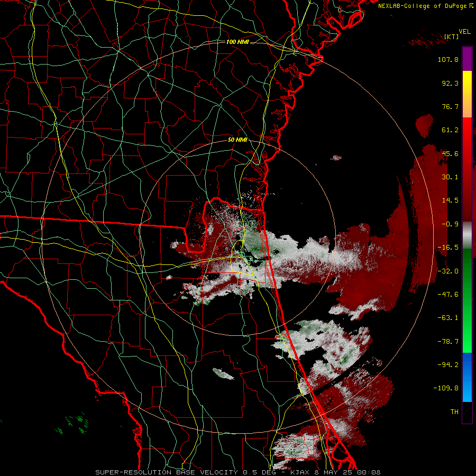This screenshot has height=476, width=476.
Task: Click the 107.8 legend value
Action: [448, 59]
